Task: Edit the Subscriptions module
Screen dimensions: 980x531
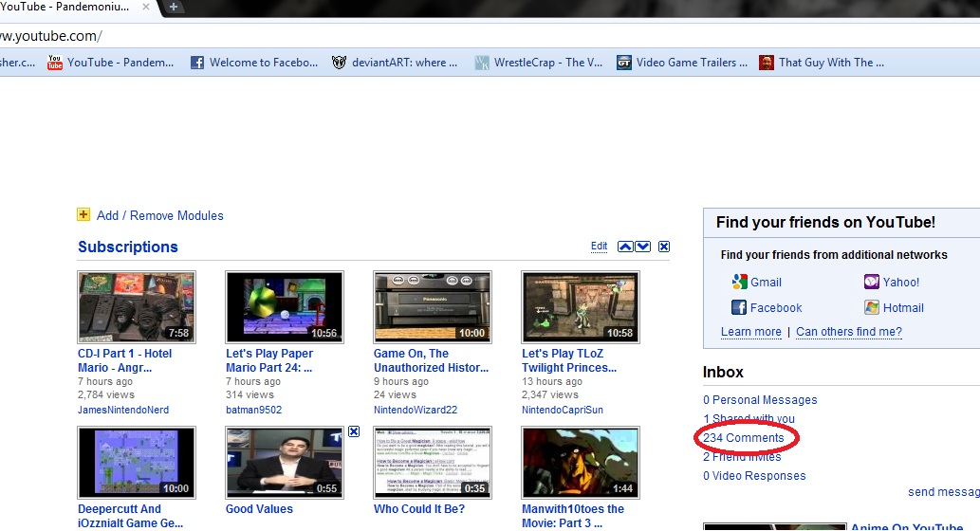Action: 599,247
